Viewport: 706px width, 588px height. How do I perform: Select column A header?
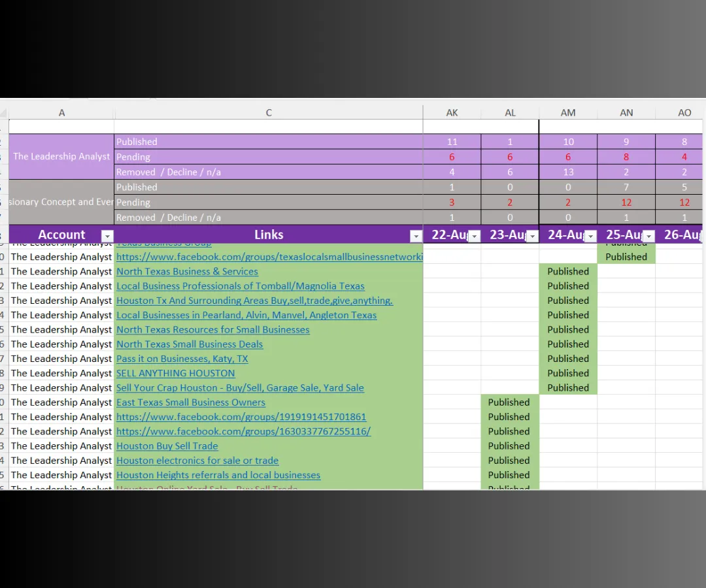[x=61, y=112]
